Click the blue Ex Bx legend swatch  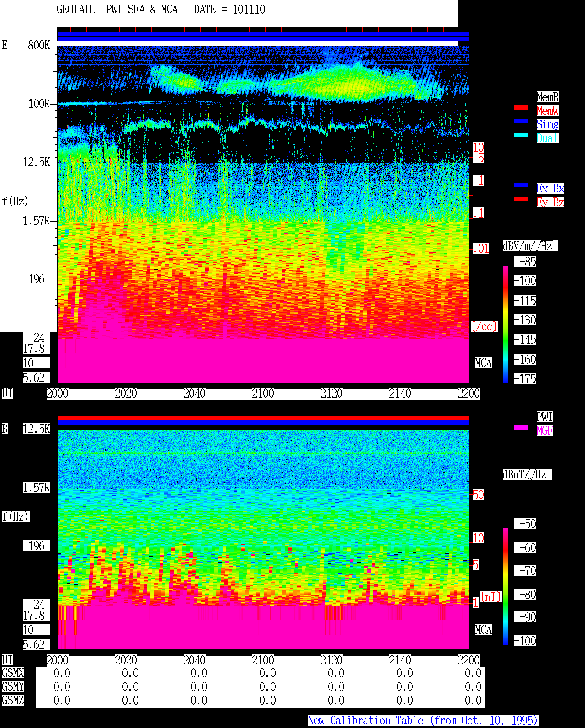[x=521, y=185]
